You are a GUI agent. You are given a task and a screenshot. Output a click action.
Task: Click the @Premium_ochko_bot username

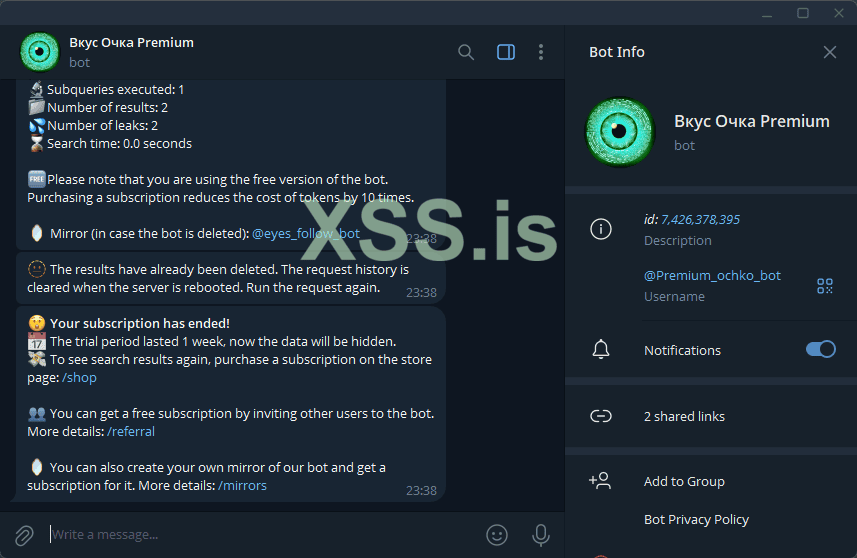pyautogui.click(x=712, y=275)
